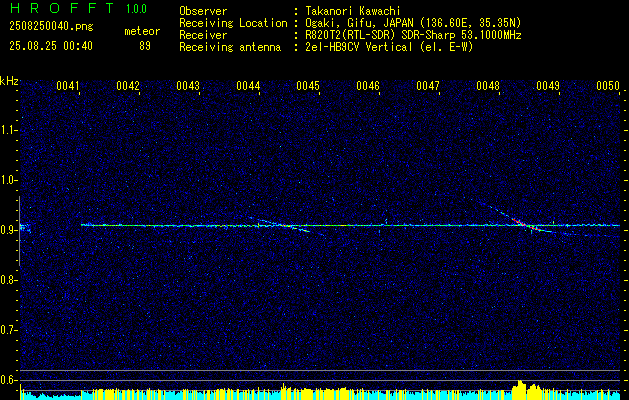629x400 pixels.
Task: Click frequency axis label 0.6
Action: pyautogui.click(x=8, y=380)
